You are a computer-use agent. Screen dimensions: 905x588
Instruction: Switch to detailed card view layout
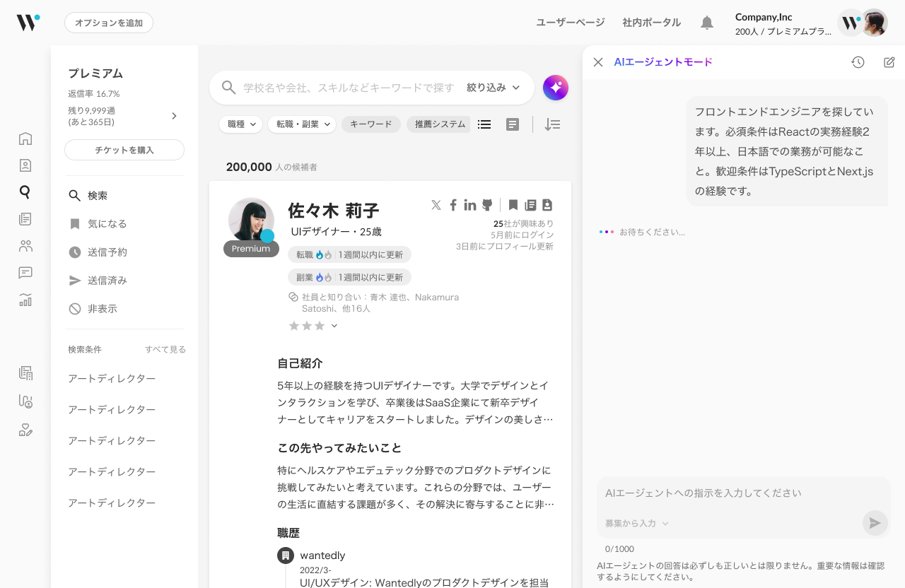(513, 124)
